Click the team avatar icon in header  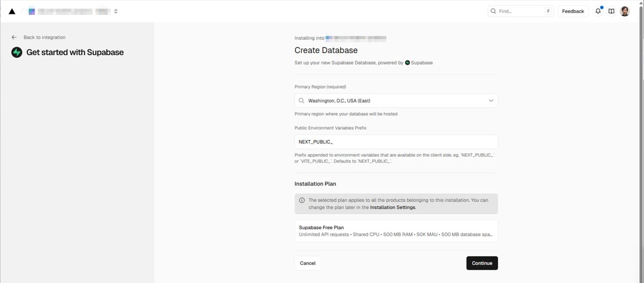(32, 11)
